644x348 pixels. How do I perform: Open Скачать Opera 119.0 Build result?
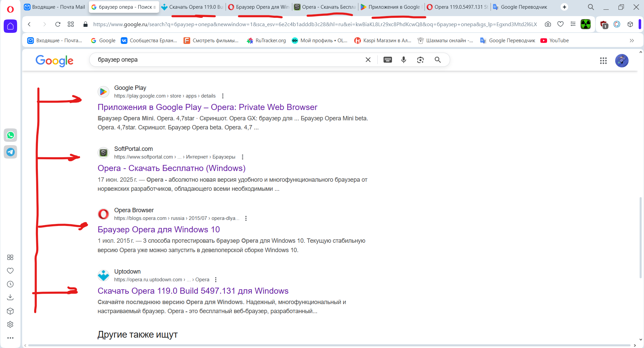[x=193, y=291]
